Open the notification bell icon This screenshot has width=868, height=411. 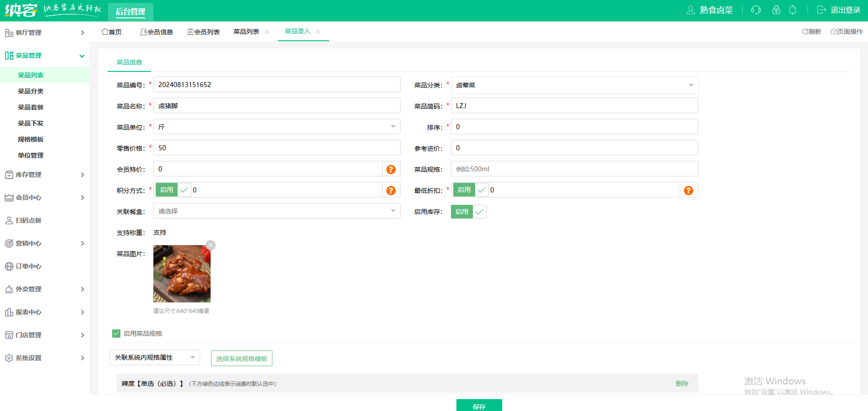[793, 10]
